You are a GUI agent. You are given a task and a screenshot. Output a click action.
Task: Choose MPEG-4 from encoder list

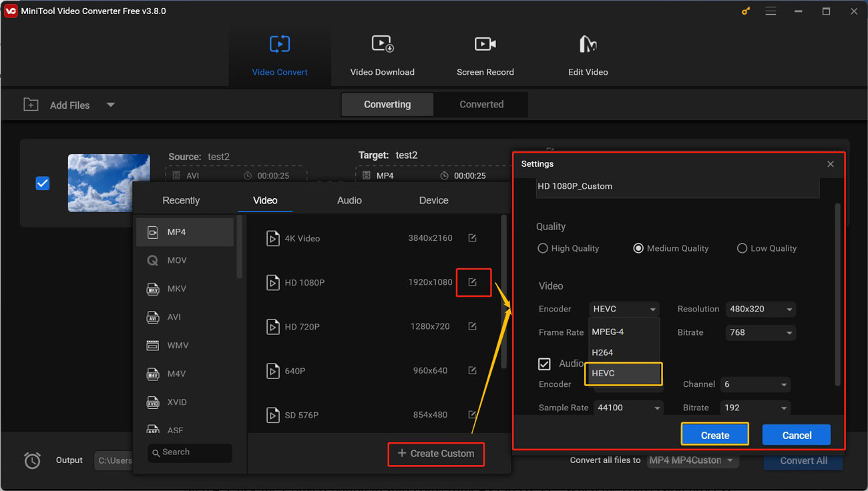point(624,332)
